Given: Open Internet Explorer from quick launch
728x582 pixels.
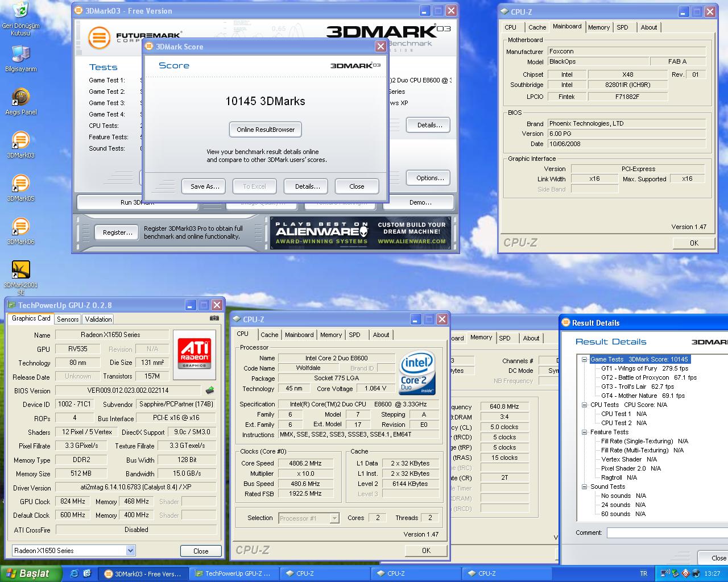Looking at the screenshot, I should 75,573.
